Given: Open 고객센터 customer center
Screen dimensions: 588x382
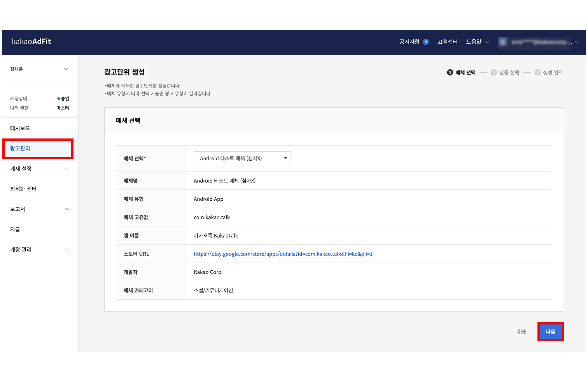Looking at the screenshot, I should click(x=447, y=42).
